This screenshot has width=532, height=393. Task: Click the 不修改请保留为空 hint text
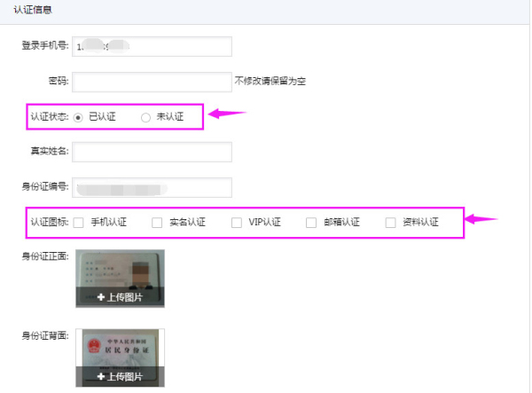pos(270,82)
